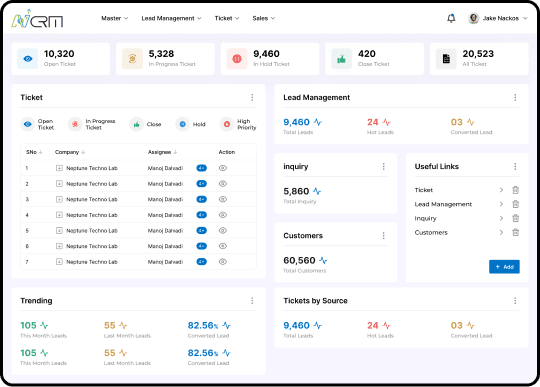Open Tickets by Source three-dot menu
540x387 pixels.
515,301
